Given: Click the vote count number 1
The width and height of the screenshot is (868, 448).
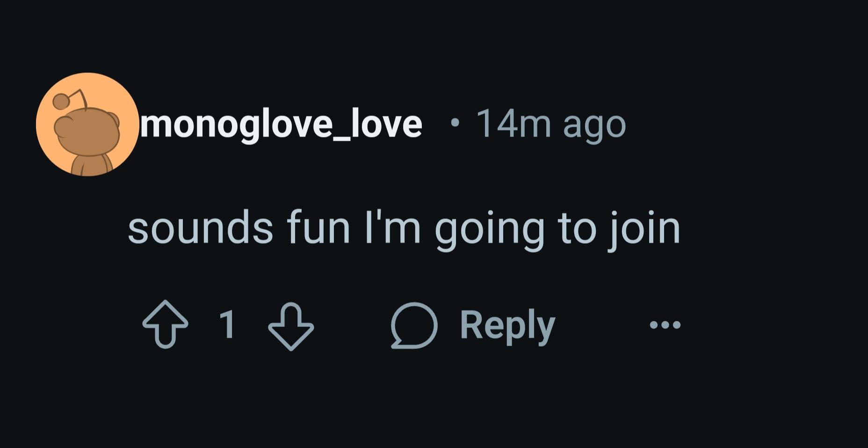Looking at the screenshot, I should click(227, 325).
